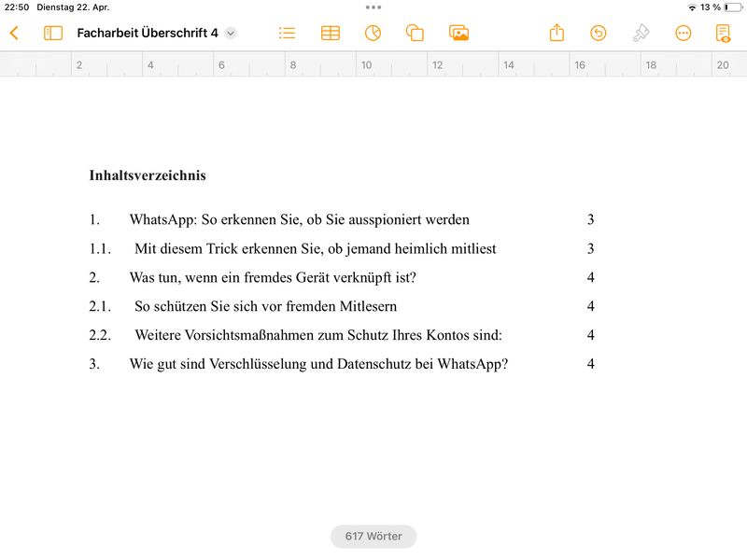Toggle reading view document icon
The height and width of the screenshot is (560, 747).
coord(723,33)
